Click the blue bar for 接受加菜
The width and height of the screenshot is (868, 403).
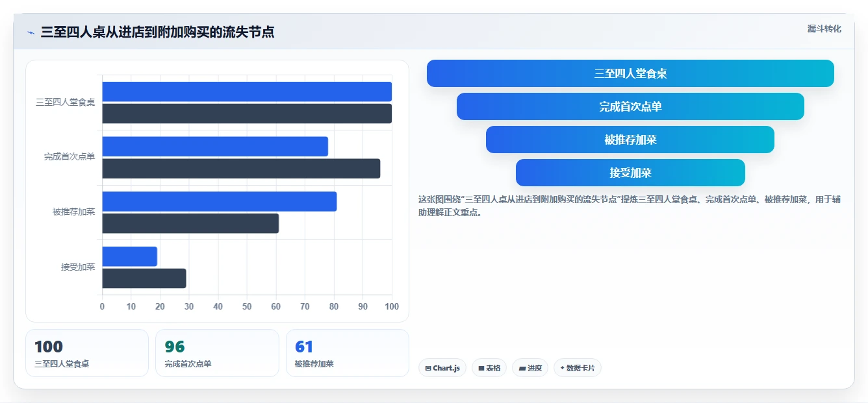pos(130,256)
